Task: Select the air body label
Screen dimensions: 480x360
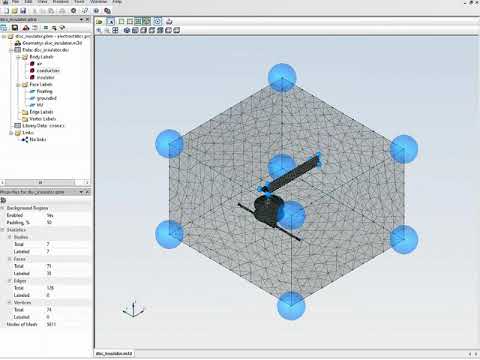Action: pos(39,64)
